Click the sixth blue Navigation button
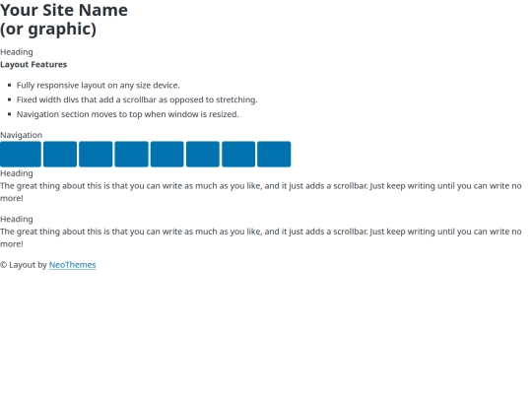Viewport: 532px width, 399px height. coord(203,154)
